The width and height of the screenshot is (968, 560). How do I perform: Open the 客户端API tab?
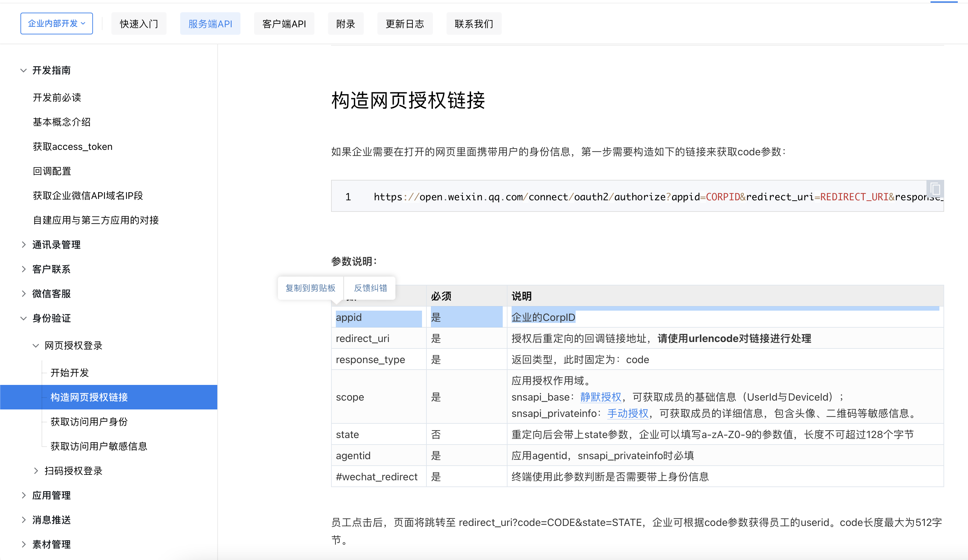(x=284, y=24)
